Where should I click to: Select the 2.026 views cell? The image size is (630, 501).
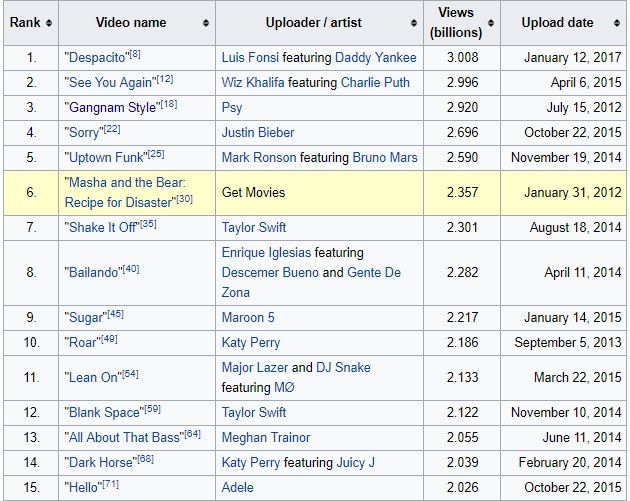[x=462, y=488]
